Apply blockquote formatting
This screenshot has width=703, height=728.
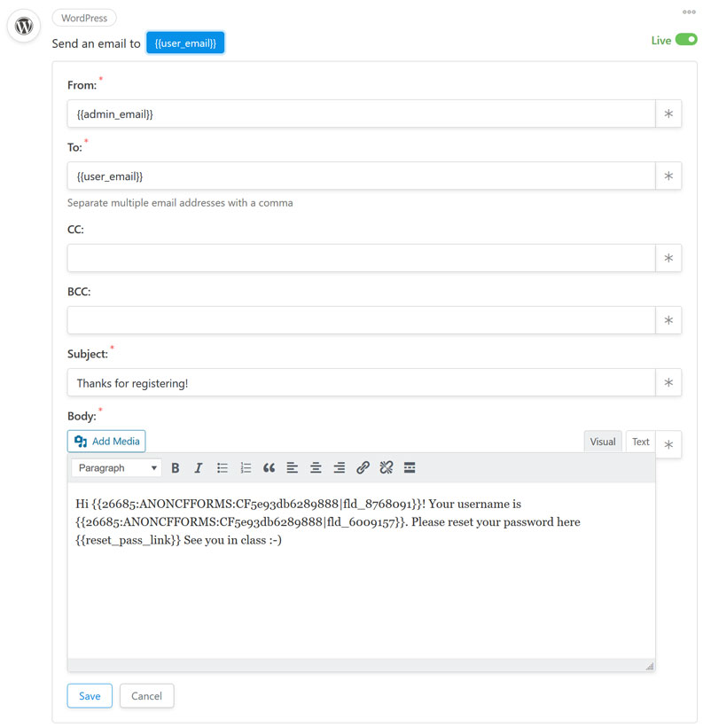pos(269,467)
